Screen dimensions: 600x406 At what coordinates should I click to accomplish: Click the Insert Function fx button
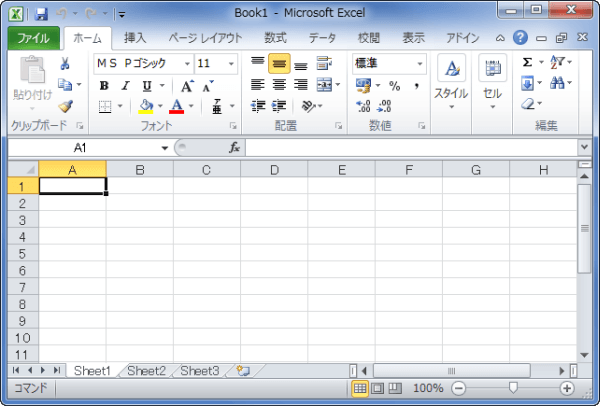[234, 148]
